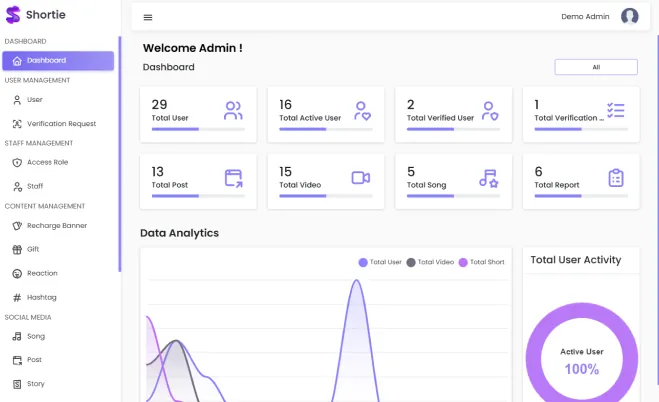The height and width of the screenshot is (402, 659).
Task: Open the Dashboard menu item
Action: (x=58, y=60)
